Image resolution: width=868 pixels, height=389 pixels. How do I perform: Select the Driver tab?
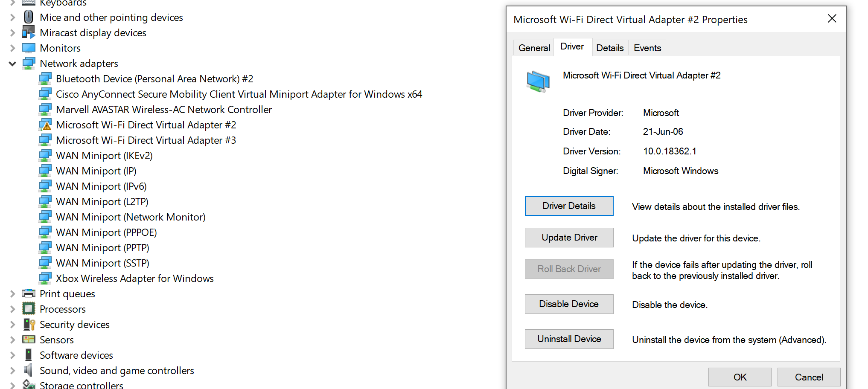[x=572, y=46]
